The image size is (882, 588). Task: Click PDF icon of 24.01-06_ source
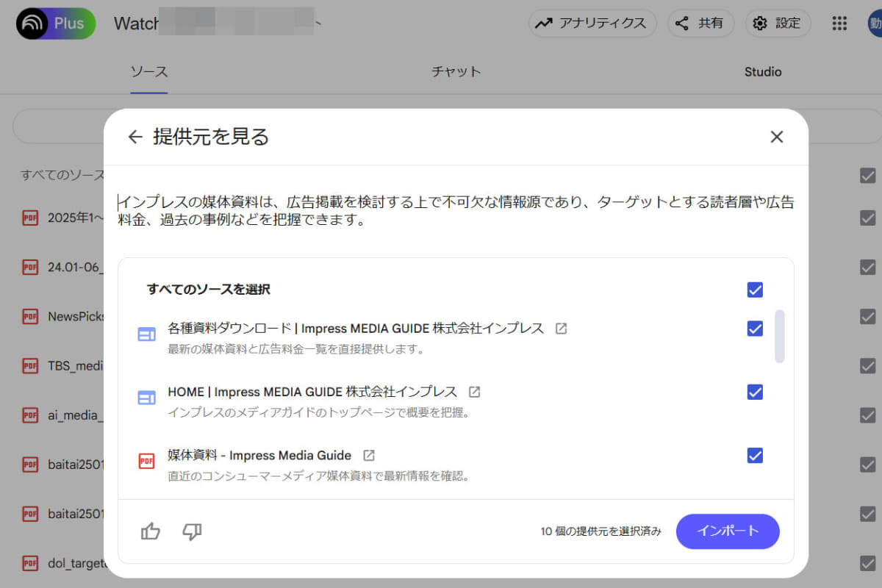pos(30,267)
